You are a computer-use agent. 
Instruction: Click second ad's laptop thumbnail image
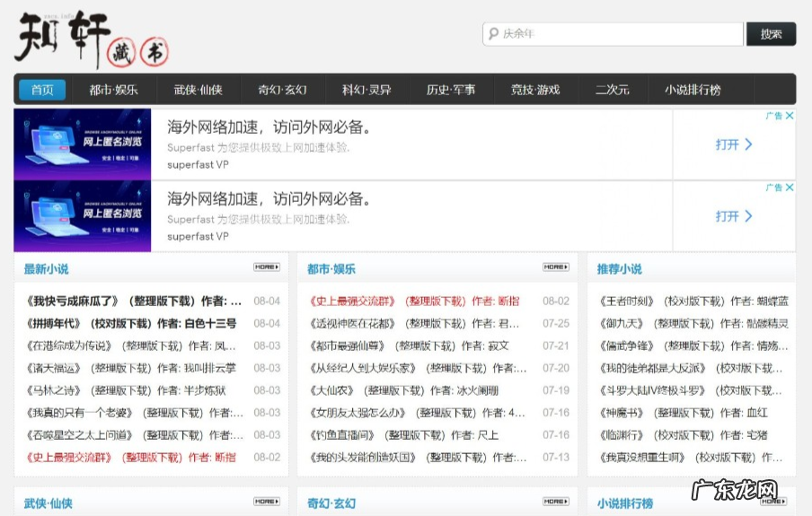[x=83, y=216]
